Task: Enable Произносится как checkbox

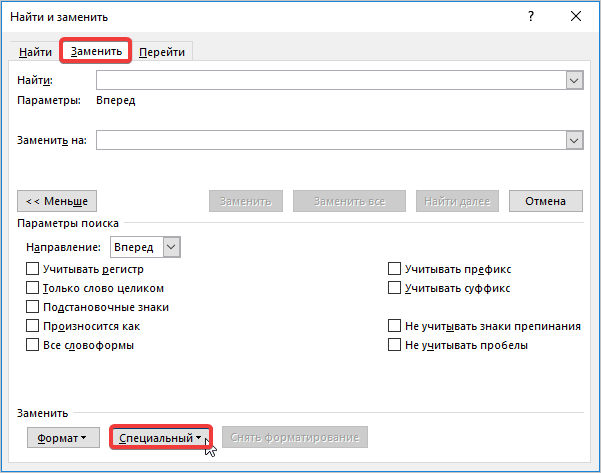Action: (32, 326)
